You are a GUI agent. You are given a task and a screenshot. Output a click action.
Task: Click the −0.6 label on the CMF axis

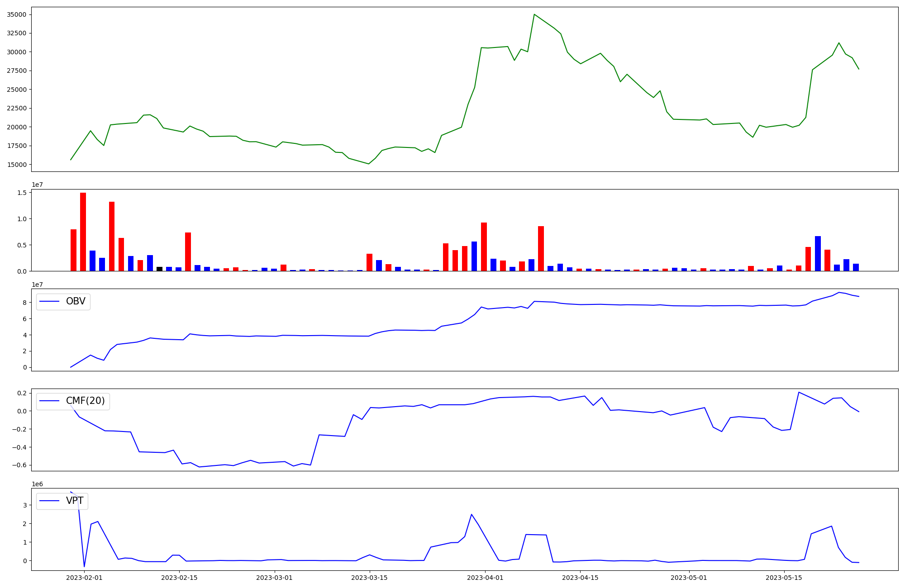tap(19, 465)
